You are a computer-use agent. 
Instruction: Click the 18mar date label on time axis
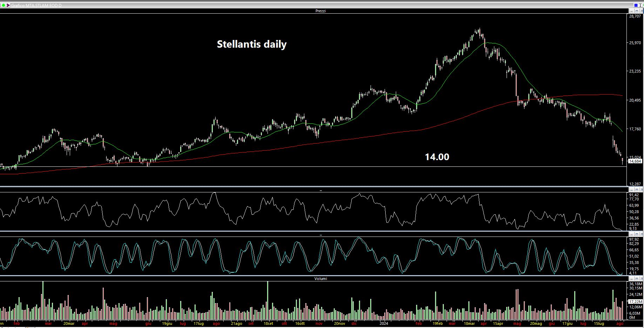tap(469, 323)
